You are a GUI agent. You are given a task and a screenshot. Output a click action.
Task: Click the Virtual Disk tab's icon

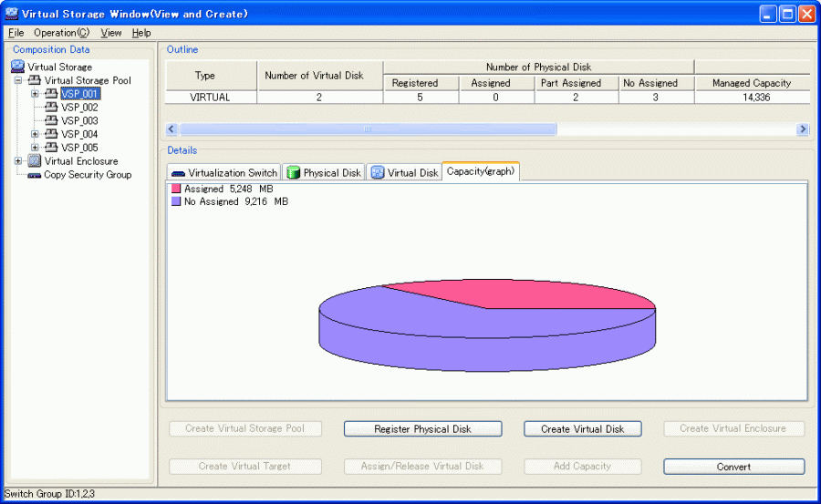[x=378, y=172]
